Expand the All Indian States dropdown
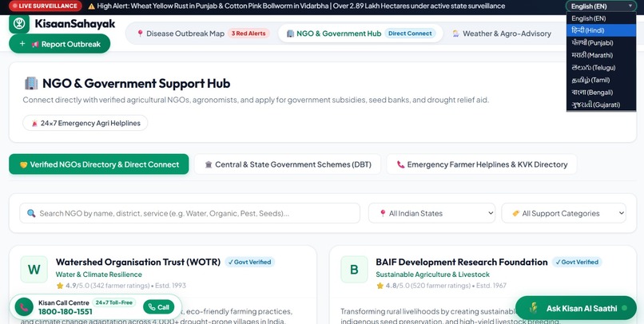The height and width of the screenshot is (324, 644). pos(431,213)
